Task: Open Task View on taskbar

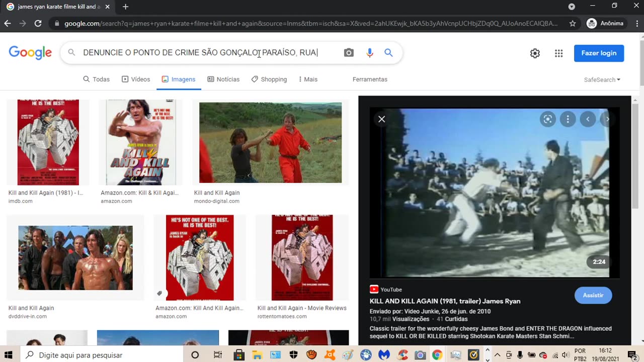Action: click(218, 355)
